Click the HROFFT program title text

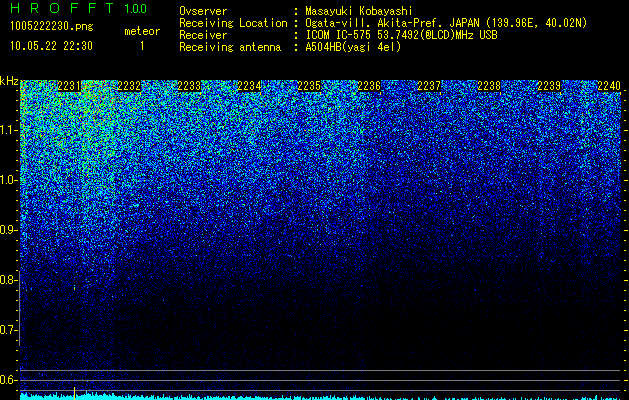coord(62,8)
